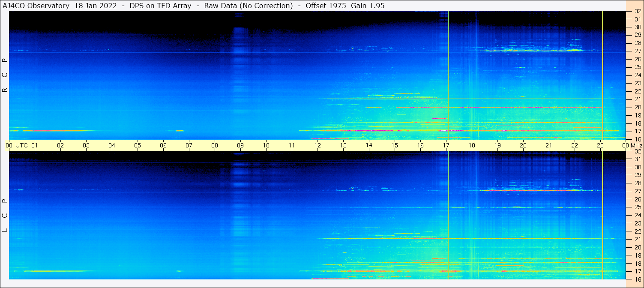Image resolution: width=644 pixels, height=288 pixels.
Task: Click hour label '14' on the time axis
Action: click(x=369, y=145)
